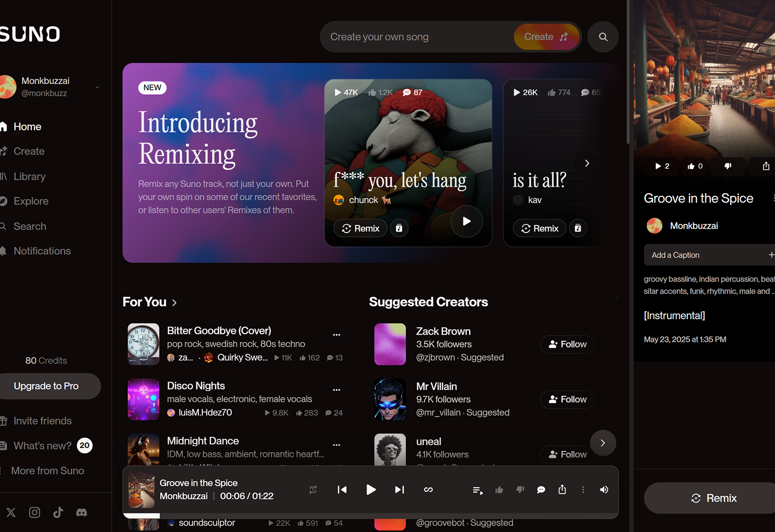This screenshot has width=775, height=532.
Task: Open Suno's X (Twitter) page
Action: coord(11,512)
